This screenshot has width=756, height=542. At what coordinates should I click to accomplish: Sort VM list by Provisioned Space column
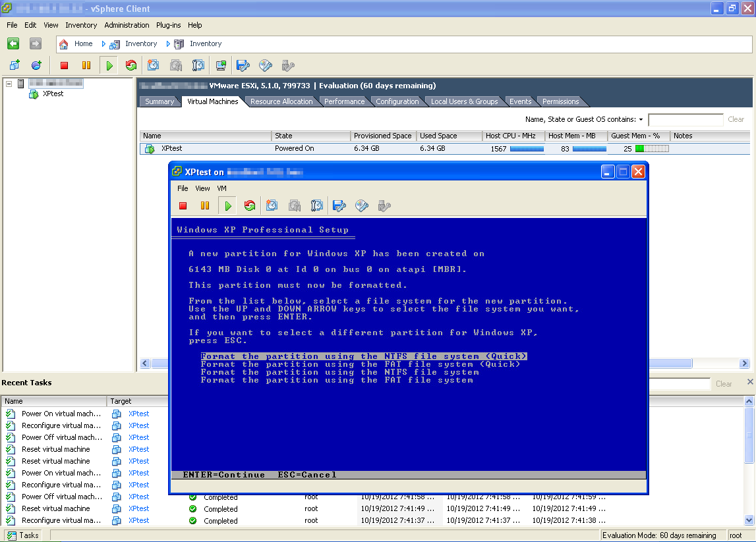tap(383, 136)
